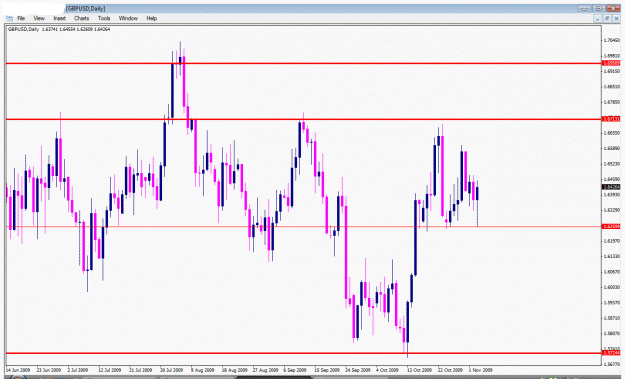Open the View menu

(x=39, y=18)
